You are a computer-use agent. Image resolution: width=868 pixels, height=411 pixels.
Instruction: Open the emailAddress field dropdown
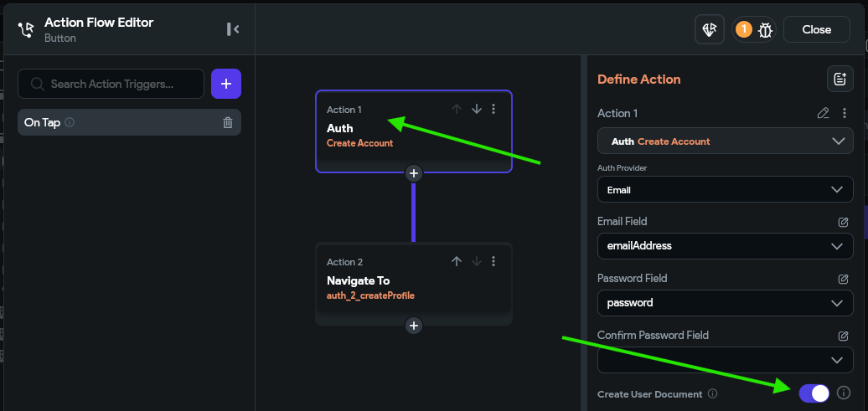(726, 246)
